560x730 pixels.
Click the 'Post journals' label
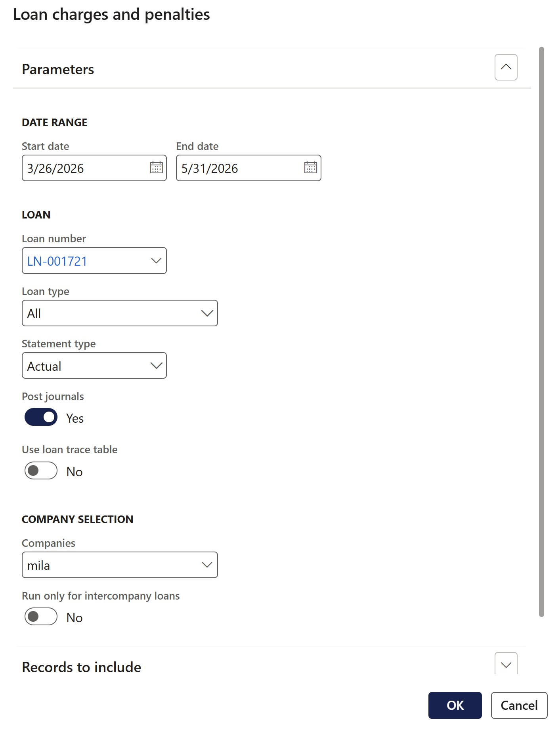tap(53, 397)
